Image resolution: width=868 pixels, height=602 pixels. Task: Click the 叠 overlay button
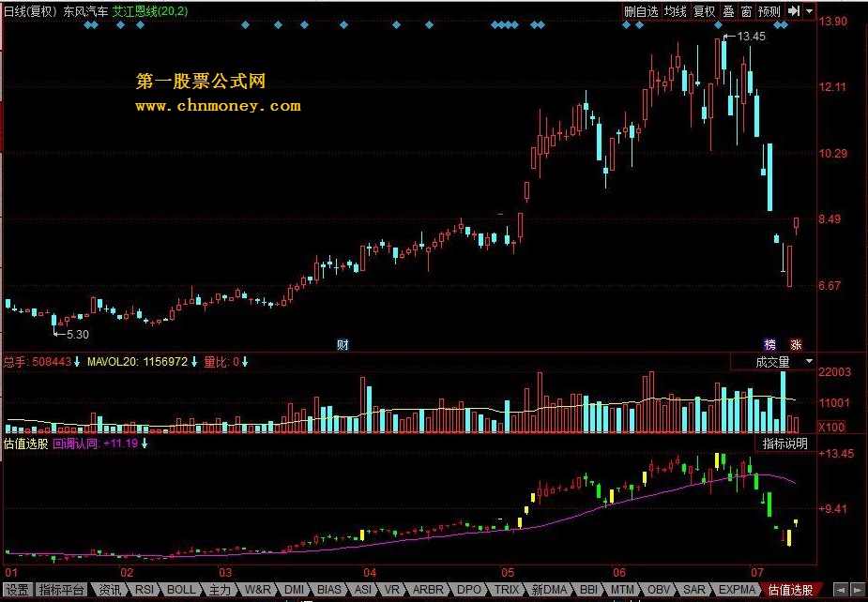[728, 11]
